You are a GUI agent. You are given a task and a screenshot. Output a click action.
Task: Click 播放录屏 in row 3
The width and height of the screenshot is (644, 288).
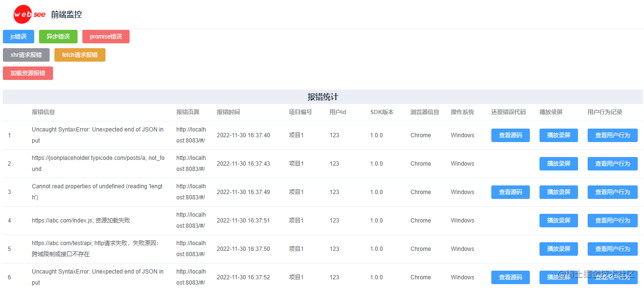point(559,192)
